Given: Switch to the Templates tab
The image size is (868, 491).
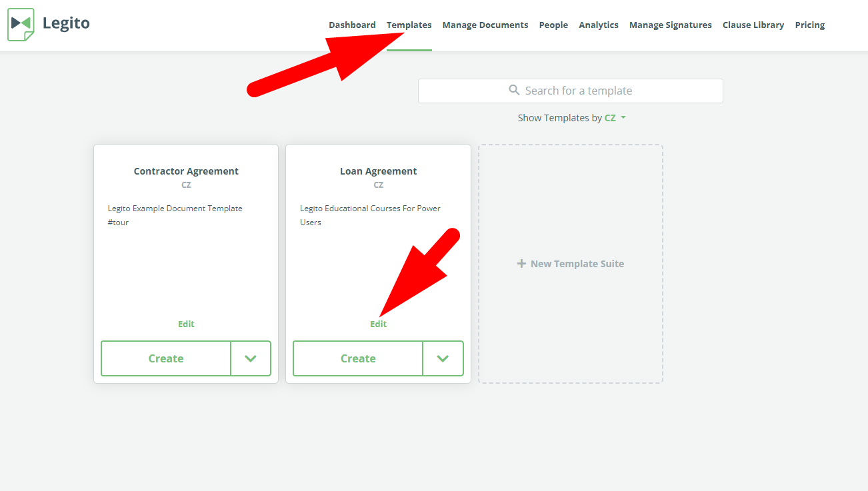Looking at the screenshot, I should click(409, 25).
